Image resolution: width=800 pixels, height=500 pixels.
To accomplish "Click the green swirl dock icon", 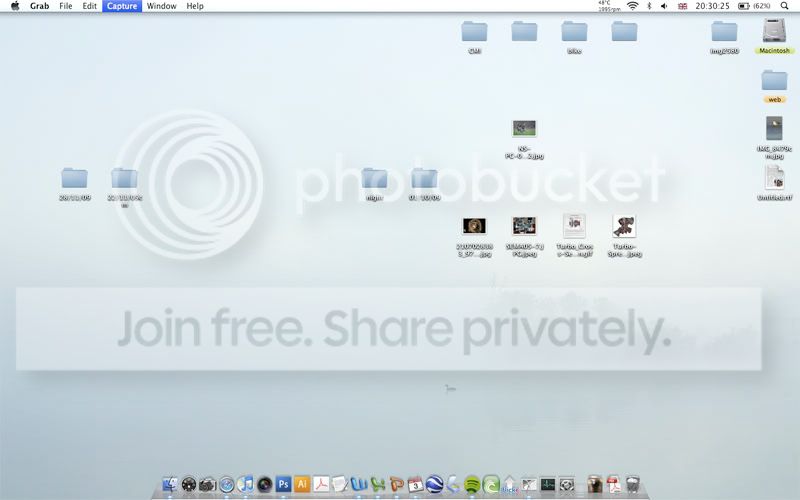I will point(491,484).
